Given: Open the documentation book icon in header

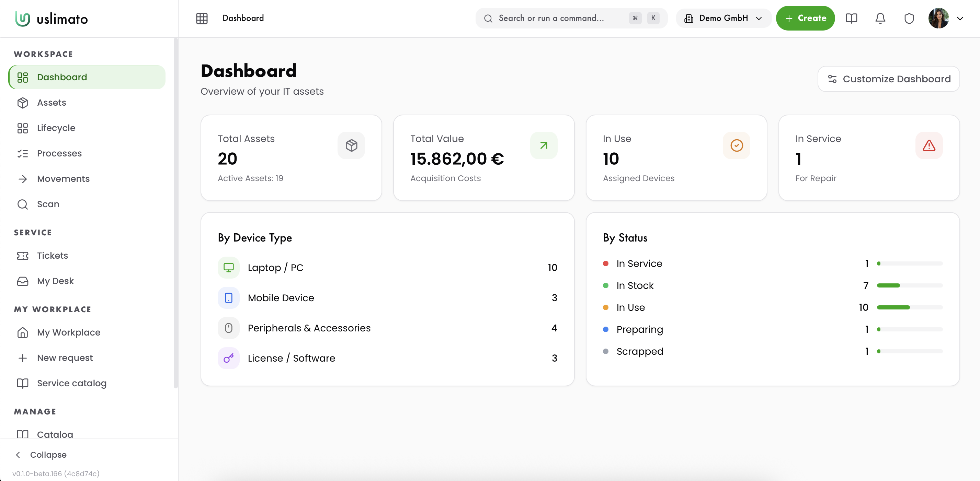Looking at the screenshot, I should click(x=852, y=18).
